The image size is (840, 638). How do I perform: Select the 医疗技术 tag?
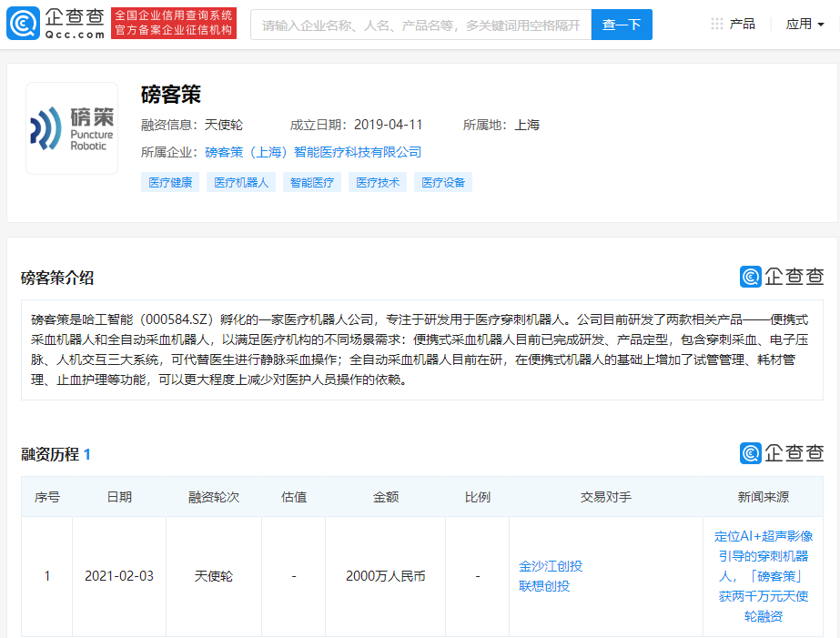378,183
